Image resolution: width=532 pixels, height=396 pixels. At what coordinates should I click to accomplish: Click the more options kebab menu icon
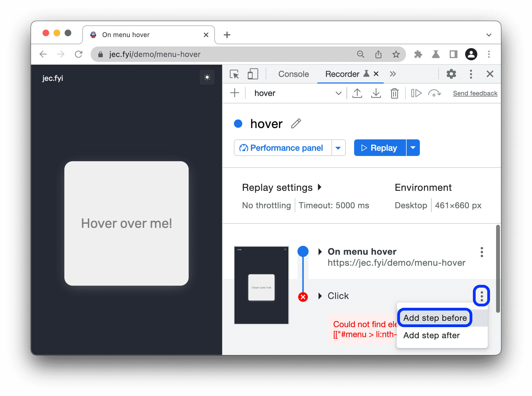pos(481,296)
